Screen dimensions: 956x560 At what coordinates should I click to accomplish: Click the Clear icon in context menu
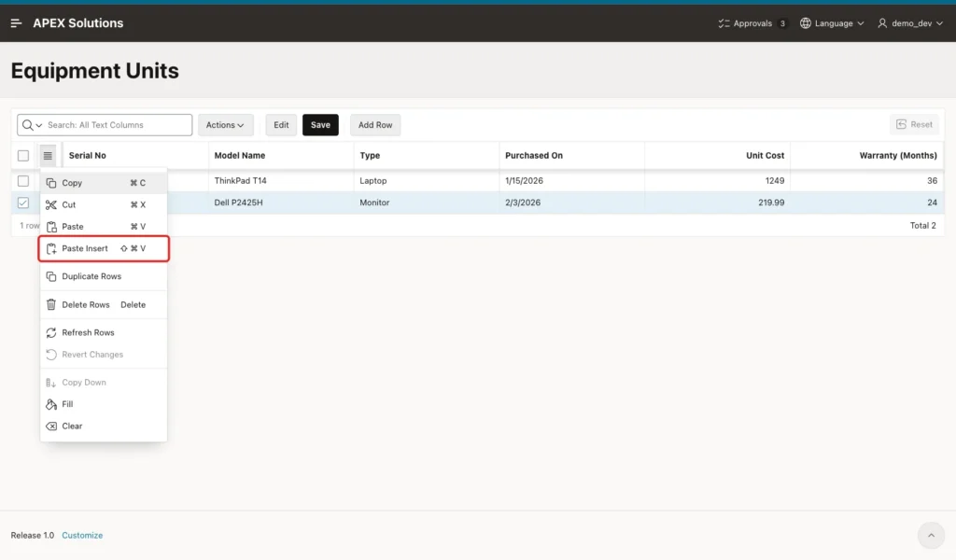point(51,427)
